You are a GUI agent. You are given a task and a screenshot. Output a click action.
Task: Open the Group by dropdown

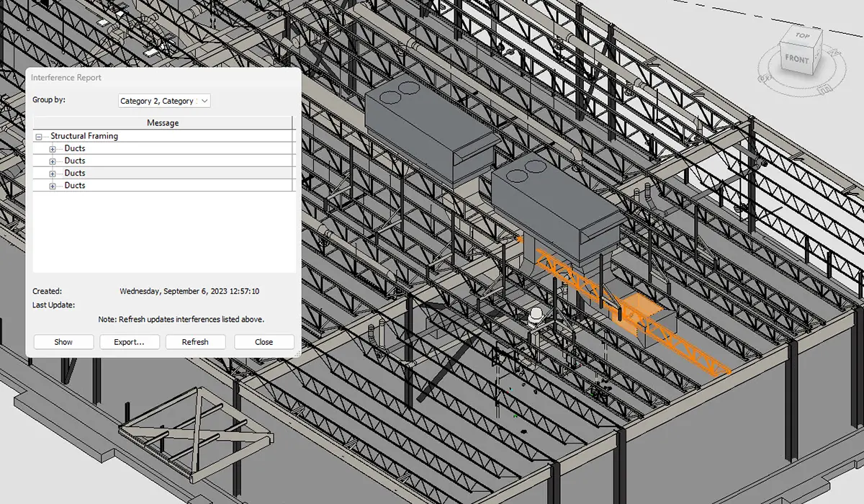164,101
